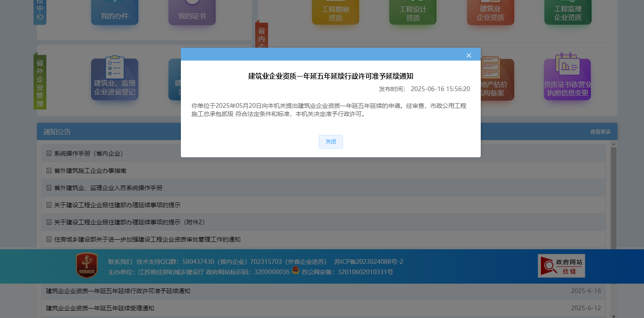Dismiss the dialog with the X button
Viewport: 644px width, 318px height.
click(468, 55)
